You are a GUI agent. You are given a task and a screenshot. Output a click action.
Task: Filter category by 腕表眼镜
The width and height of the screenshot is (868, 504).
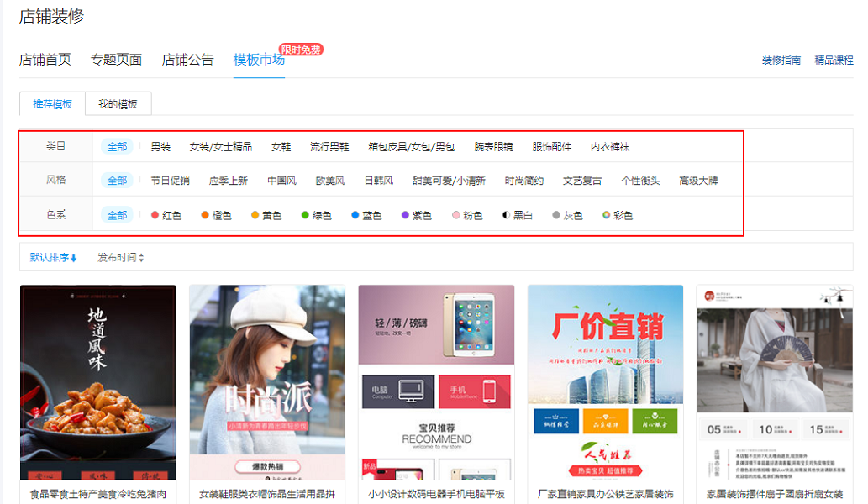point(493,147)
